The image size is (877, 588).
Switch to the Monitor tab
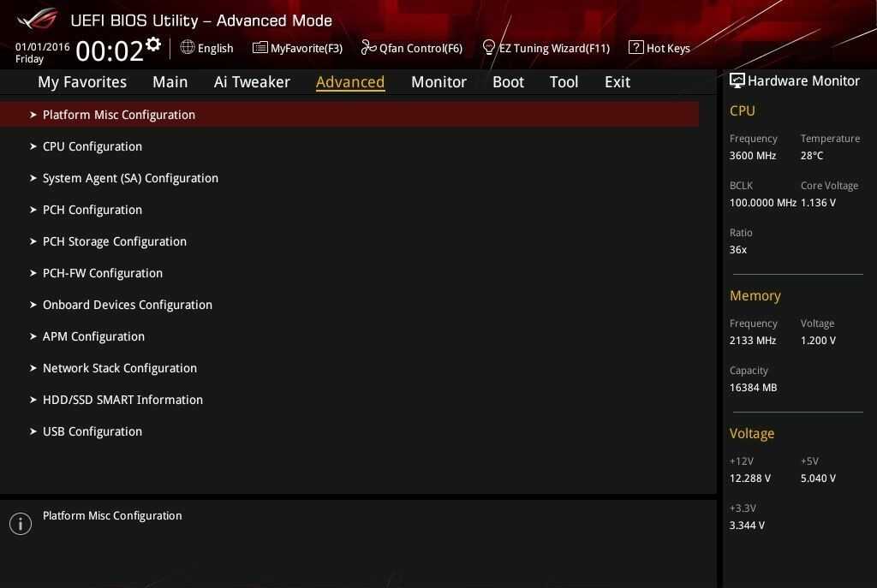point(438,82)
